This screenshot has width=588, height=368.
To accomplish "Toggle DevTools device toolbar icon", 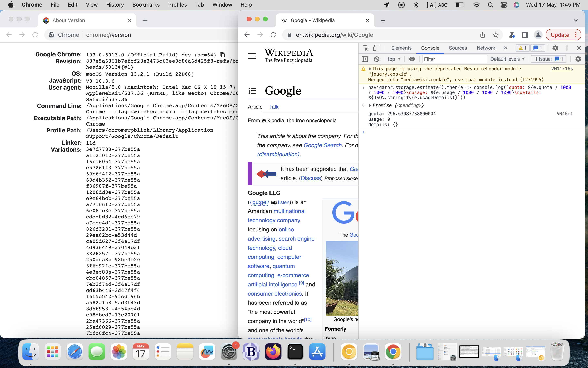I will tap(376, 48).
